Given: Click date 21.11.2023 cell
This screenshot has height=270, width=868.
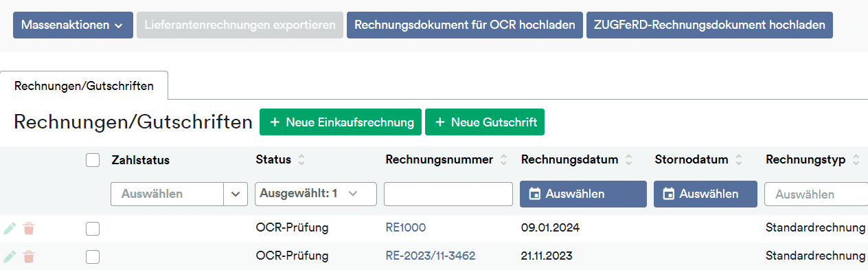Looking at the screenshot, I should (547, 256).
